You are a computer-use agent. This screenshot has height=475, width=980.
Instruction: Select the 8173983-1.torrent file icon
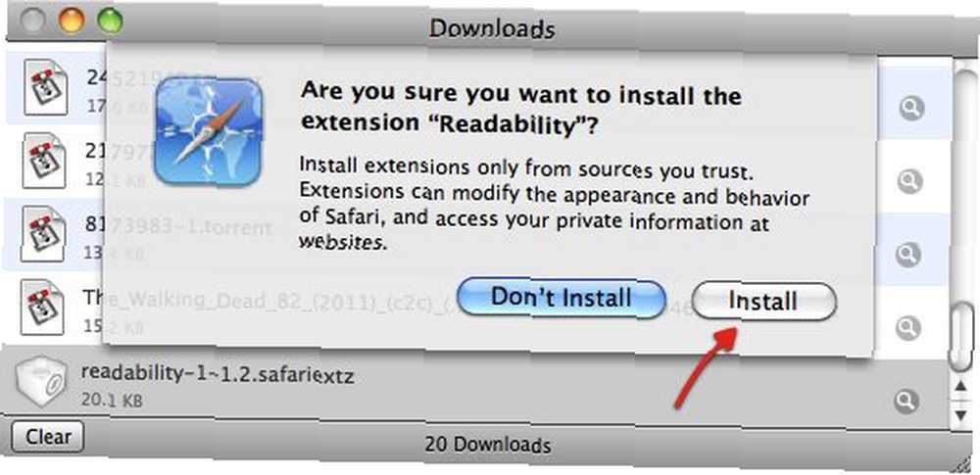click(x=44, y=234)
